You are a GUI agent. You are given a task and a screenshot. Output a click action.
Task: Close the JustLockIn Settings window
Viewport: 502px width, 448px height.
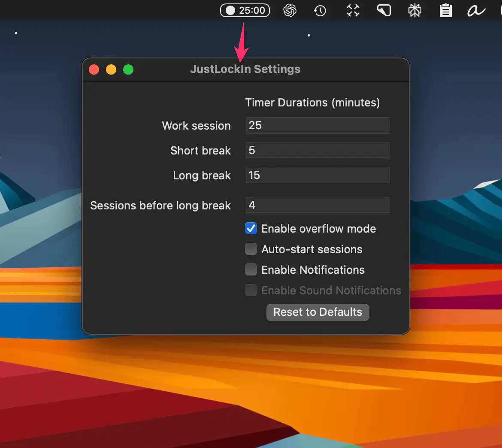(x=94, y=70)
